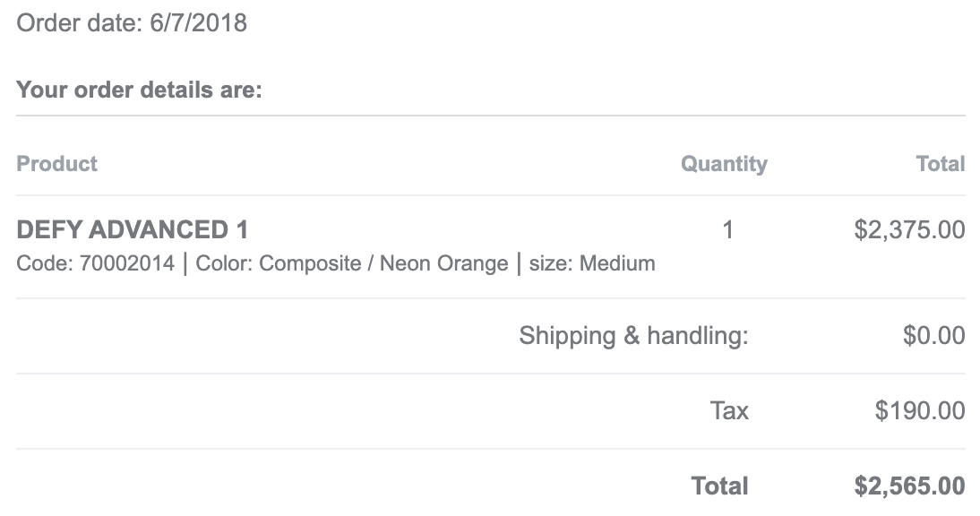This screenshot has width=980, height=516.
Task: Click the quantity value 1
Action: point(727,230)
